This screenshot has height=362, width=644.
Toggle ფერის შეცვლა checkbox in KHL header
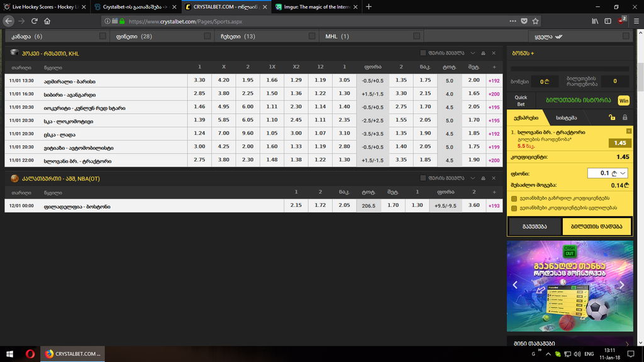click(x=423, y=53)
